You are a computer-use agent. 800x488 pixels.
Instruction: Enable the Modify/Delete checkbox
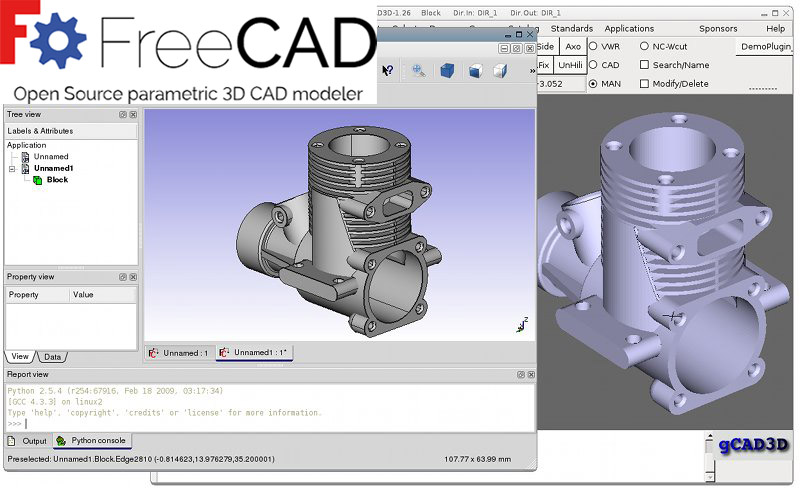click(x=644, y=84)
